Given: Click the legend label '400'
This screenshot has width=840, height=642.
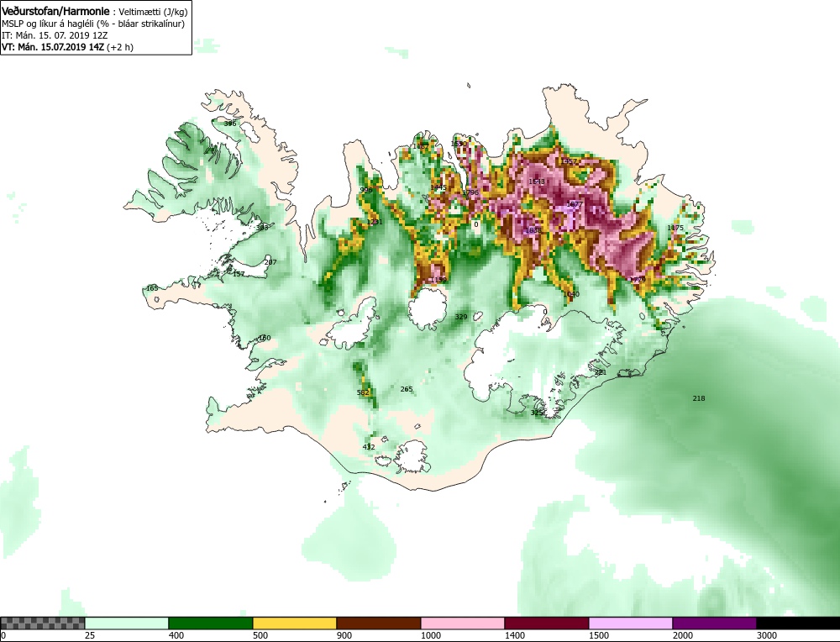Looking at the screenshot, I should click(x=176, y=635).
